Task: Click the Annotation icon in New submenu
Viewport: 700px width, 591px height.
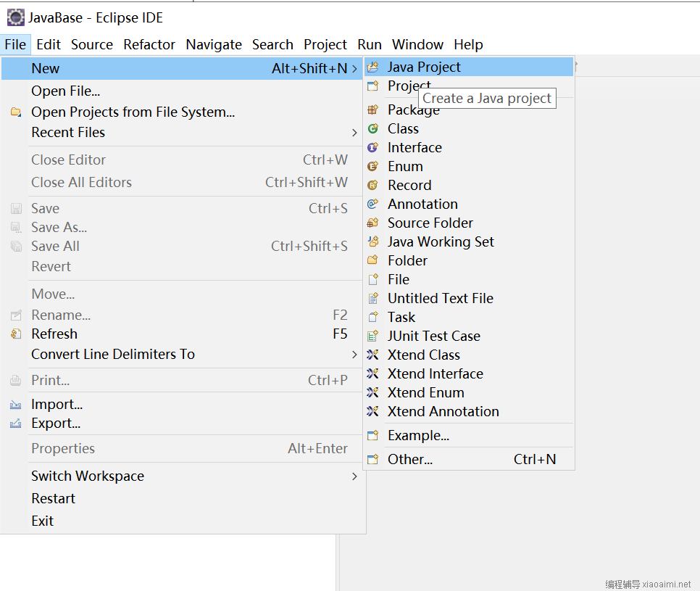Action: point(373,204)
